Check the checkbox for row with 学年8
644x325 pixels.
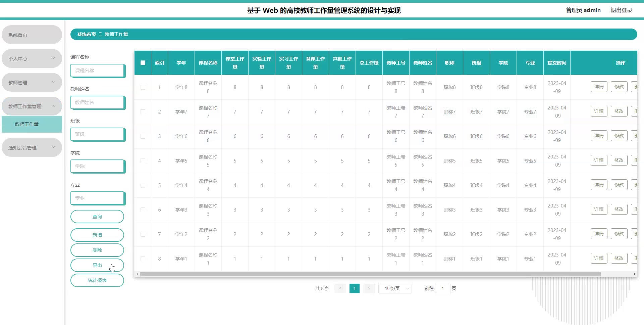(x=143, y=87)
